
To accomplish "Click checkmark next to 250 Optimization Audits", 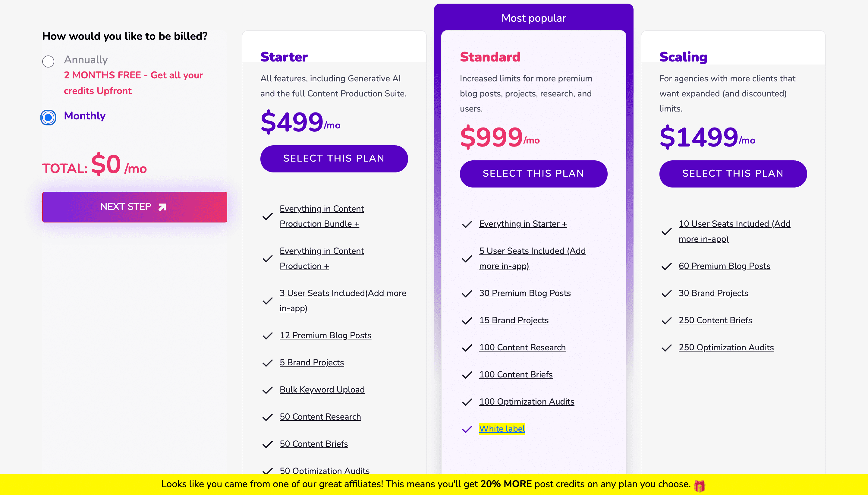I will 666,348.
